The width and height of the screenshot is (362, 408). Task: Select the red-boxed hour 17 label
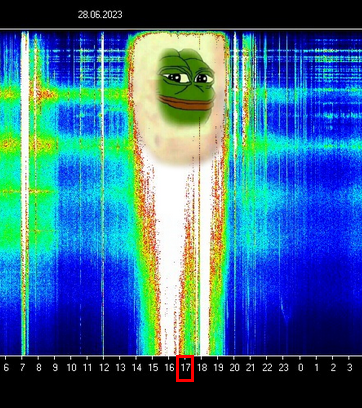tap(185, 368)
